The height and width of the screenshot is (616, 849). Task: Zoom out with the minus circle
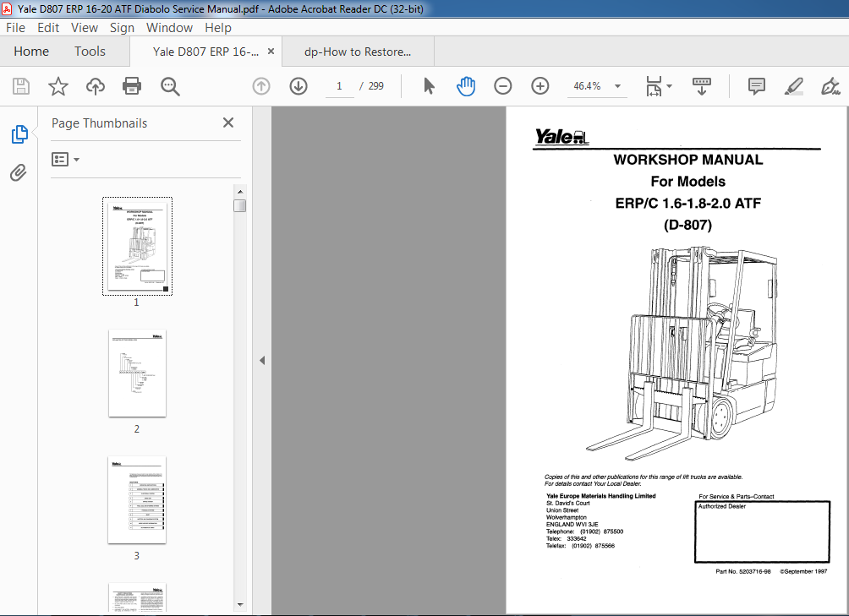[502, 86]
